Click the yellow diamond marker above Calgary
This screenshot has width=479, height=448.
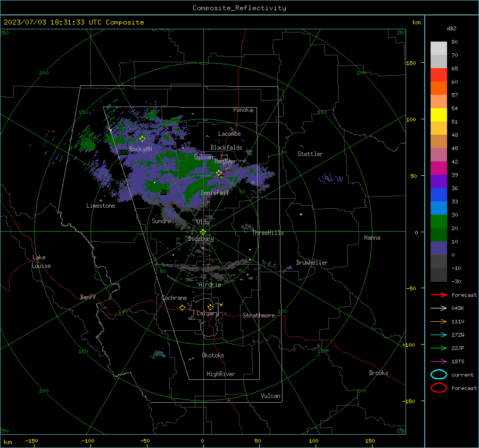(210, 307)
